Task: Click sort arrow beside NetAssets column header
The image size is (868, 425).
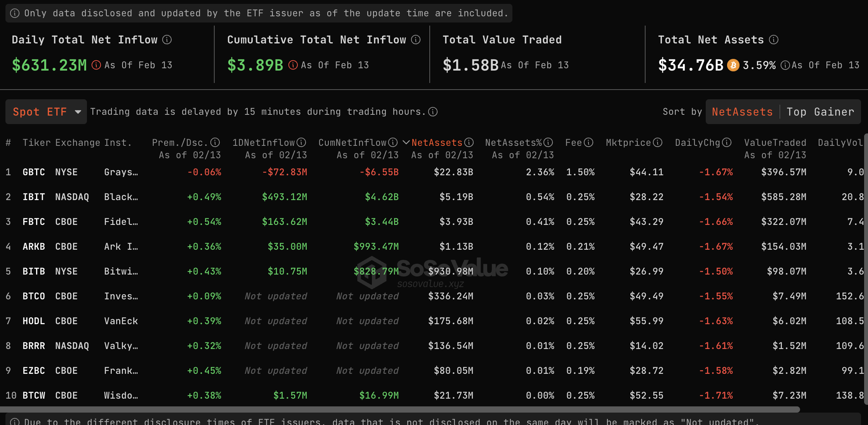Action: 406,142
